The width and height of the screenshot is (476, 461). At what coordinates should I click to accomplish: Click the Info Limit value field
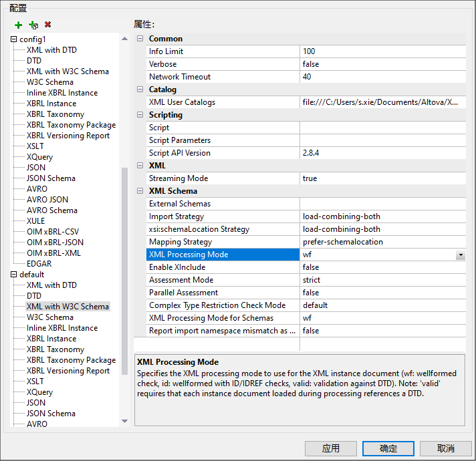[383, 51]
